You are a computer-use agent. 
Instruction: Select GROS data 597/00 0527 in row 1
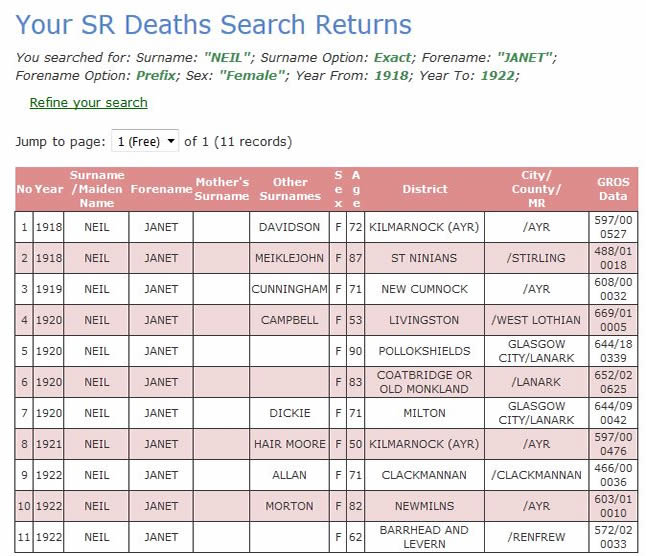[613, 227]
